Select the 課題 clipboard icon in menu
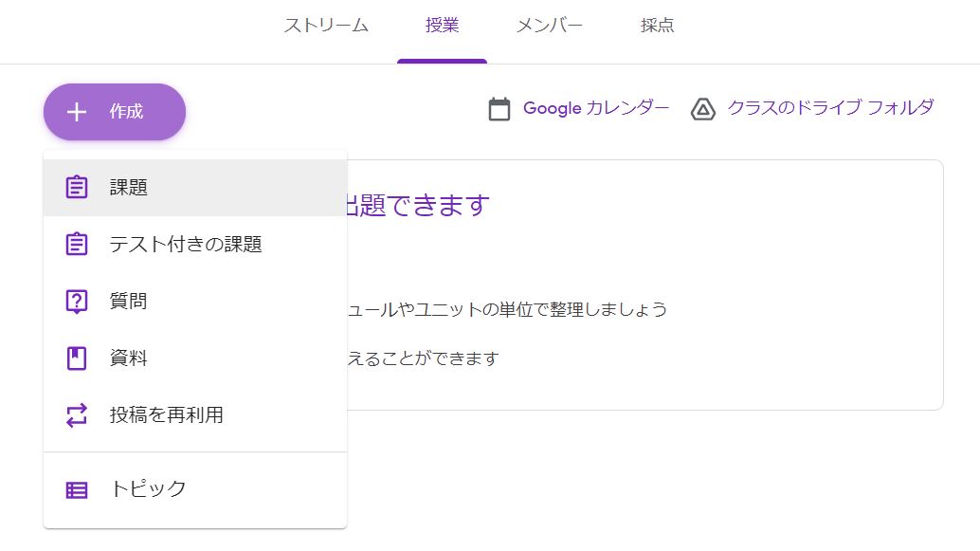This screenshot has height=551, width=980. (x=76, y=187)
